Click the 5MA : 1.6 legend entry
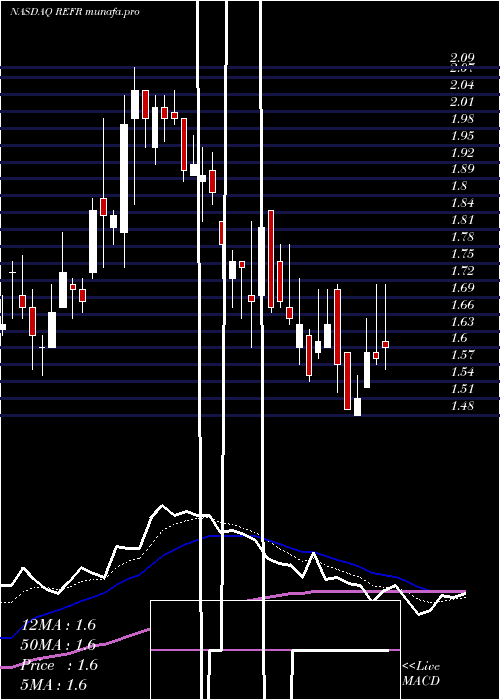 [54, 684]
